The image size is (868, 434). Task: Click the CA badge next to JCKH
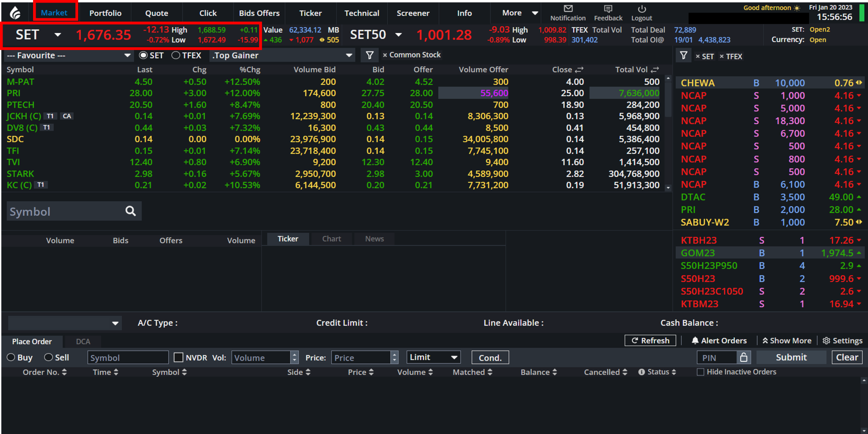[67, 116]
